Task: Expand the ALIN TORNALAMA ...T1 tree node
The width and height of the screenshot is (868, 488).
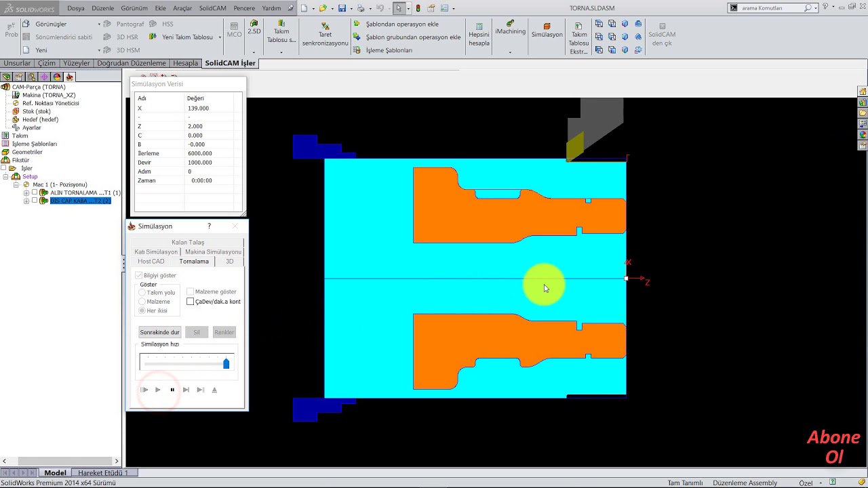Action: (26, 192)
